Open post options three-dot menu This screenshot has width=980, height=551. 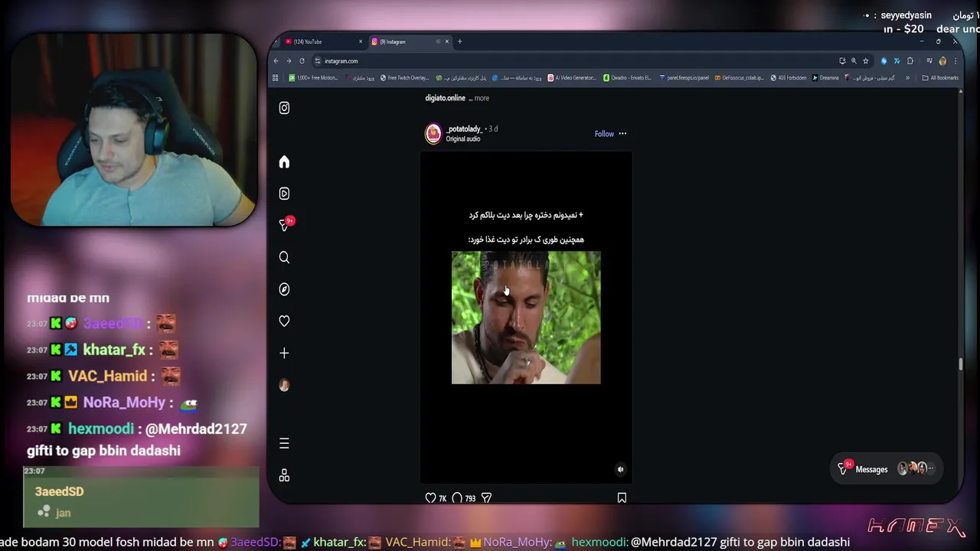pos(622,134)
